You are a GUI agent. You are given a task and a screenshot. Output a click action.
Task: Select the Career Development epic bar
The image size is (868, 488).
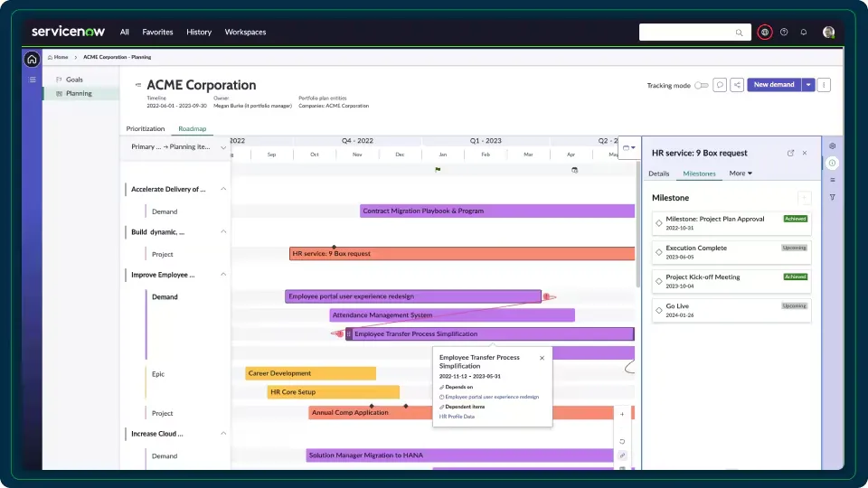point(310,373)
